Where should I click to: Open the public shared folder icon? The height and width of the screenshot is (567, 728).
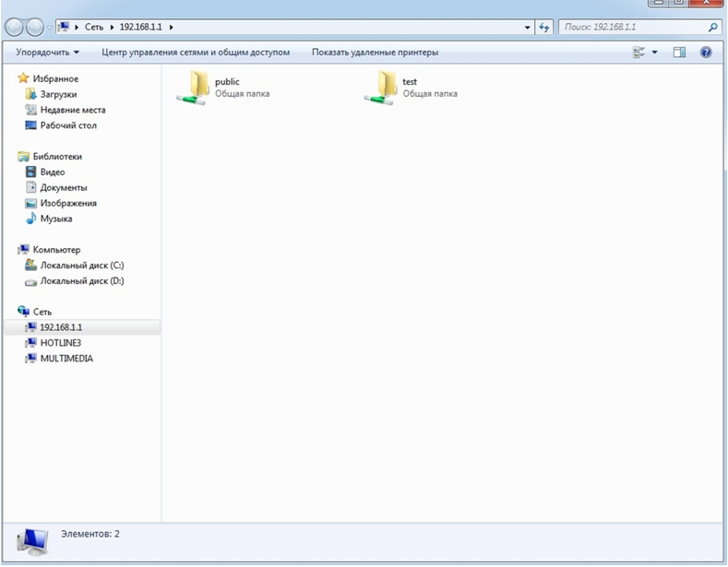pos(196,87)
